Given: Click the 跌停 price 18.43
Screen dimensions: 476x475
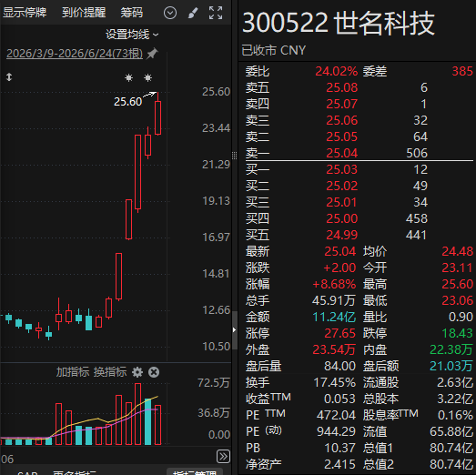Looking at the screenshot, I should (x=458, y=333).
